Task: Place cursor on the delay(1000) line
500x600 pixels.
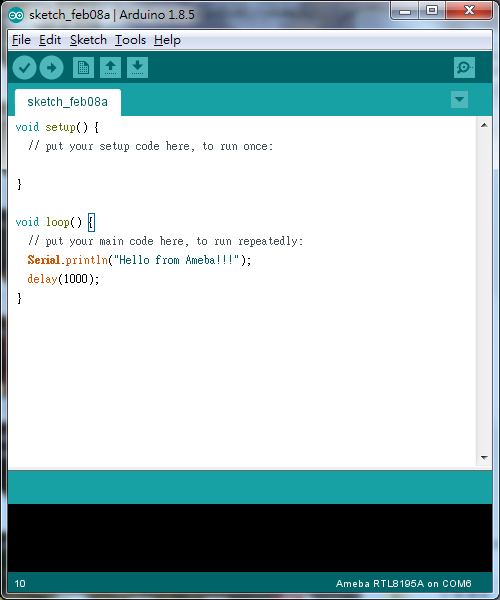Action: tap(63, 279)
